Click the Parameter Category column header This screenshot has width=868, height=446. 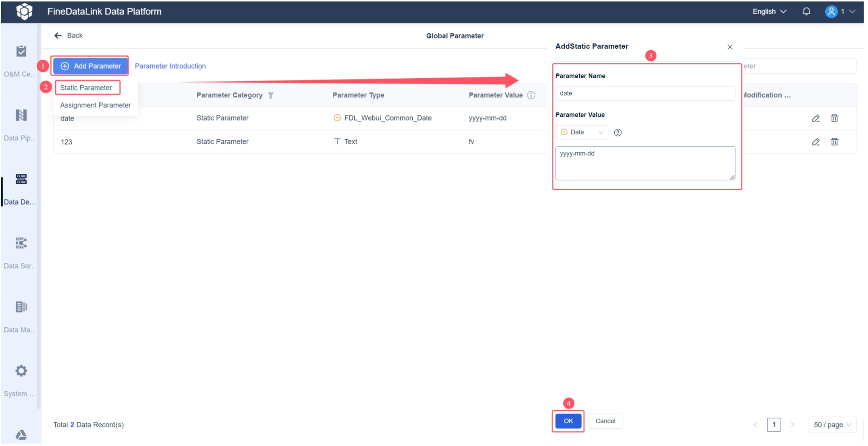pos(229,95)
